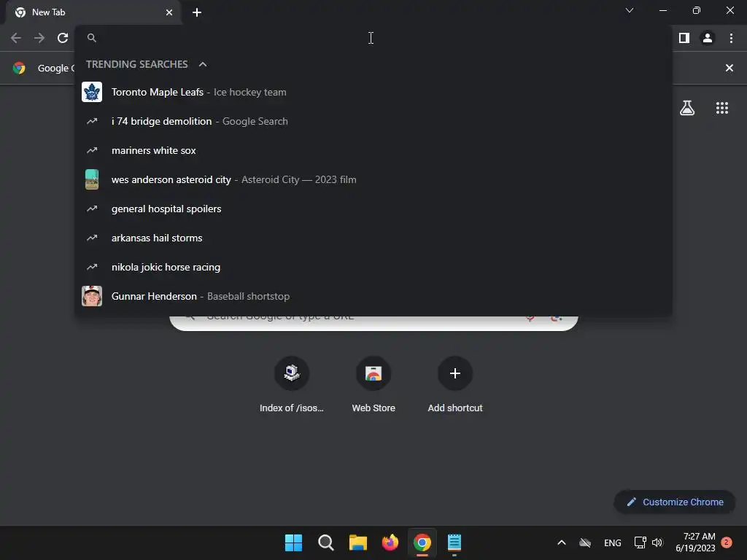
Task: Click the Add shortcut button
Action: click(x=455, y=385)
